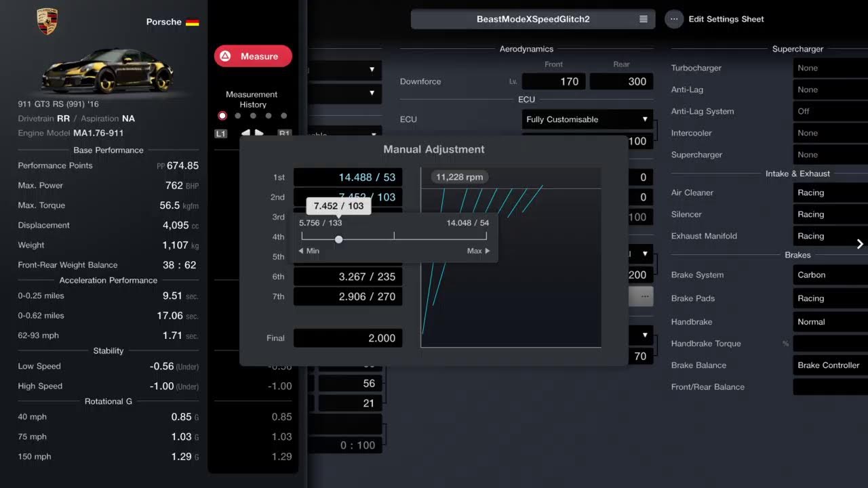Click the L1 shoulder button icon
Image resolution: width=868 pixels, height=488 pixels.
[221, 134]
